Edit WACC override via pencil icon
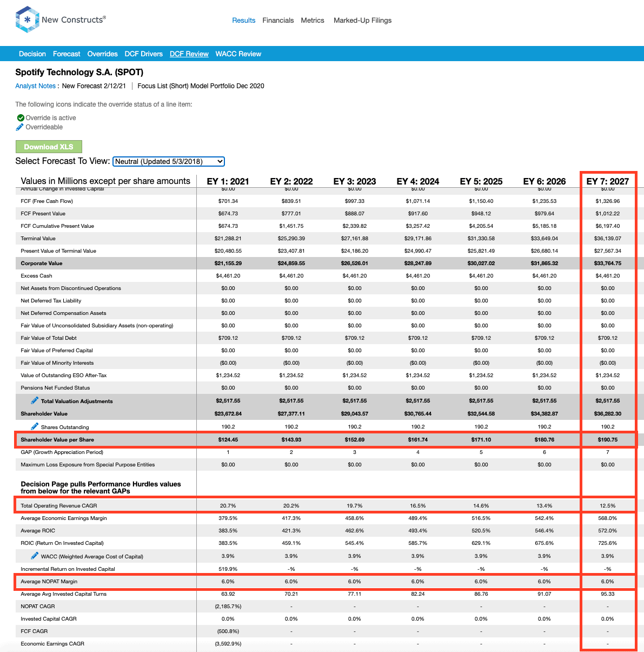This screenshot has width=644, height=652. click(x=35, y=556)
